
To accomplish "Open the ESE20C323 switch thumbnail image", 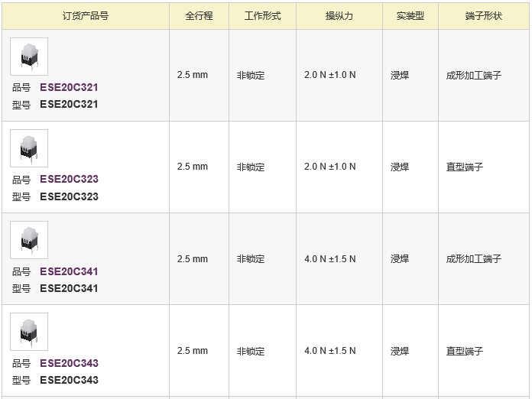I will 29,148.
